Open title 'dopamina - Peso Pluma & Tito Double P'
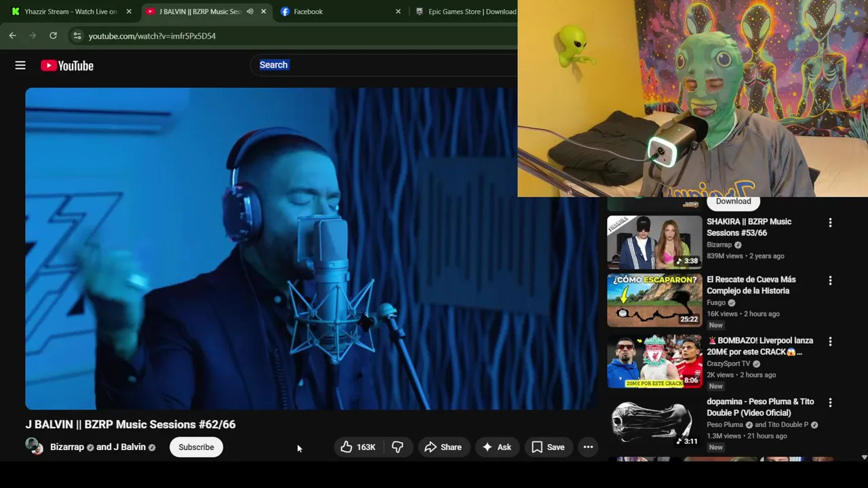 760,407
